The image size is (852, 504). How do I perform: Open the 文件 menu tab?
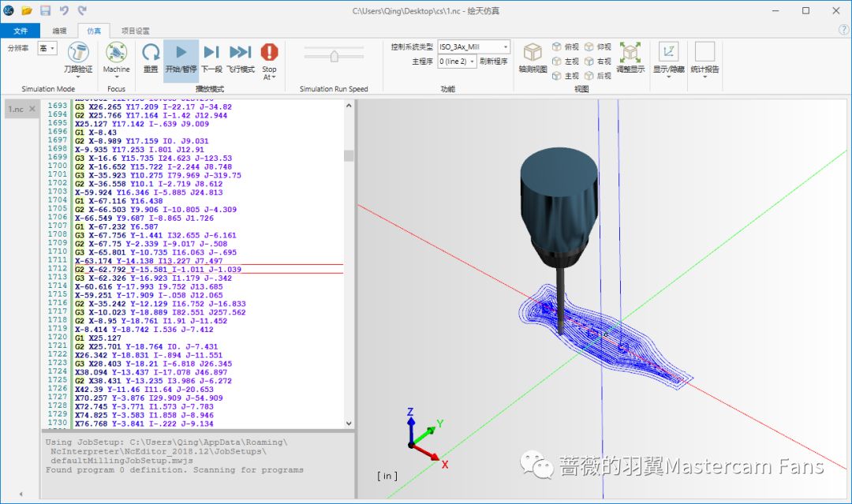(20, 31)
